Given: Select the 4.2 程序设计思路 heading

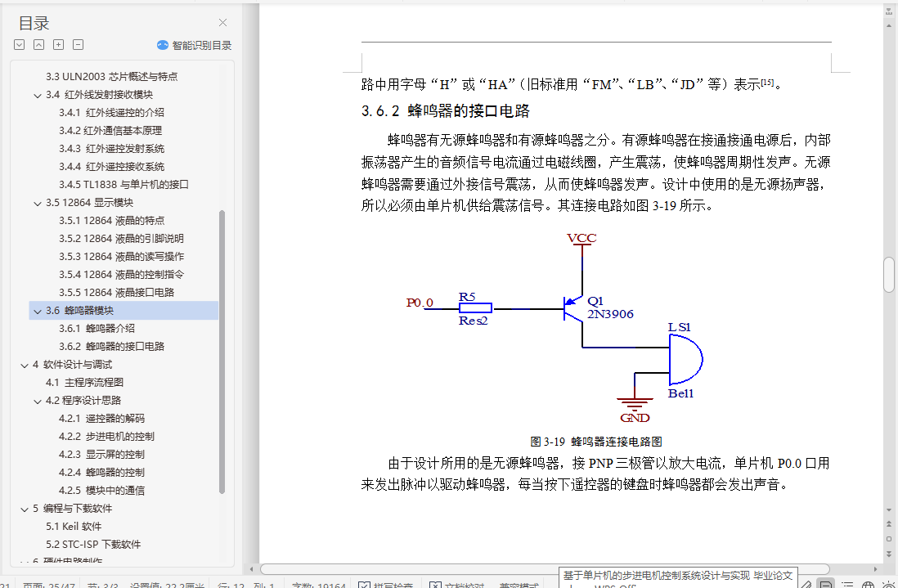Looking at the screenshot, I should [83, 400].
